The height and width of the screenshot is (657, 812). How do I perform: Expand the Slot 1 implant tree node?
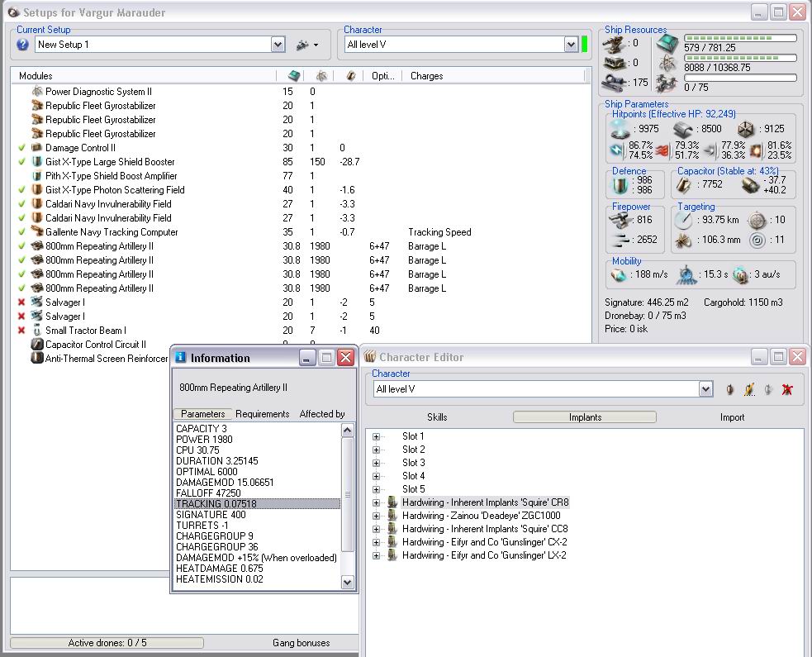[x=377, y=436]
